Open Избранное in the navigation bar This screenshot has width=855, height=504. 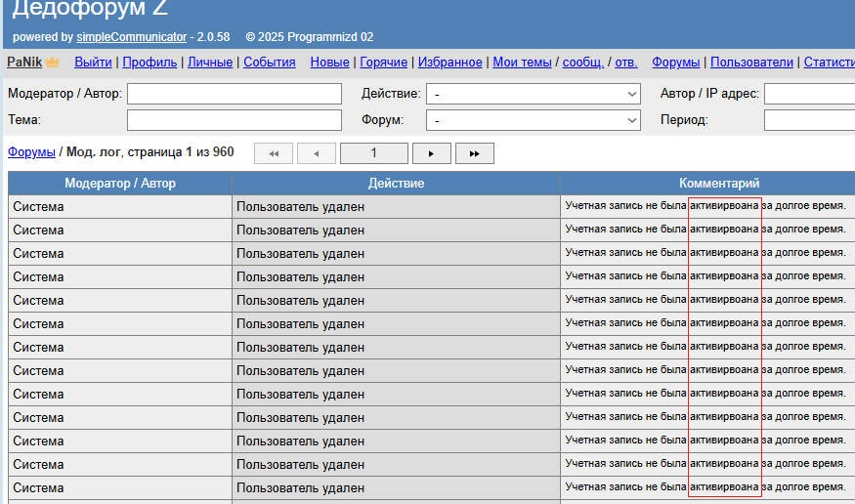[449, 63]
